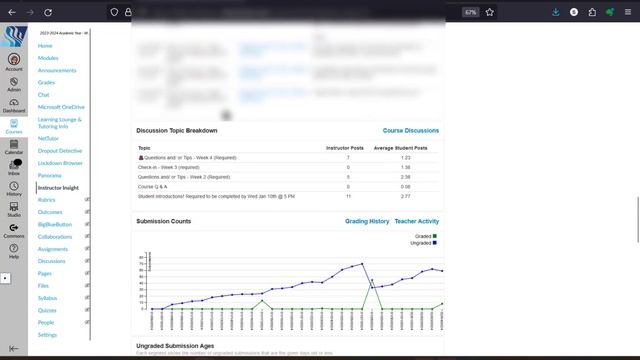Image resolution: width=640 pixels, height=360 pixels.
Task: Bookmark this page with star icon
Action: coord(489,12)
